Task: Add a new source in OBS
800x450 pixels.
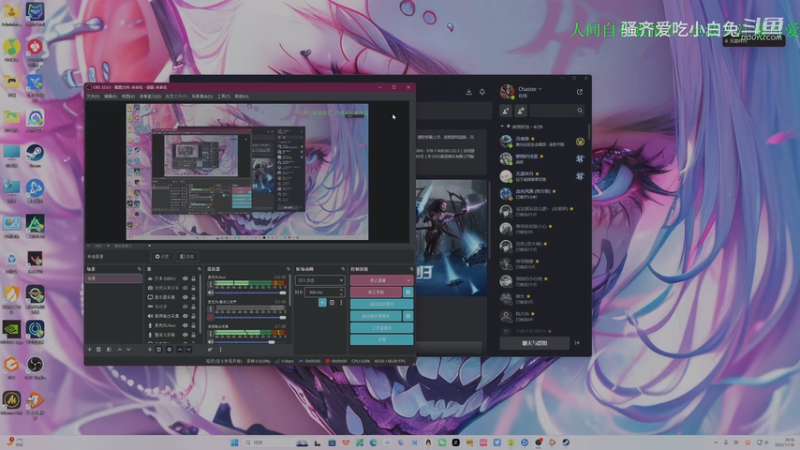Action: pos(149,349)
